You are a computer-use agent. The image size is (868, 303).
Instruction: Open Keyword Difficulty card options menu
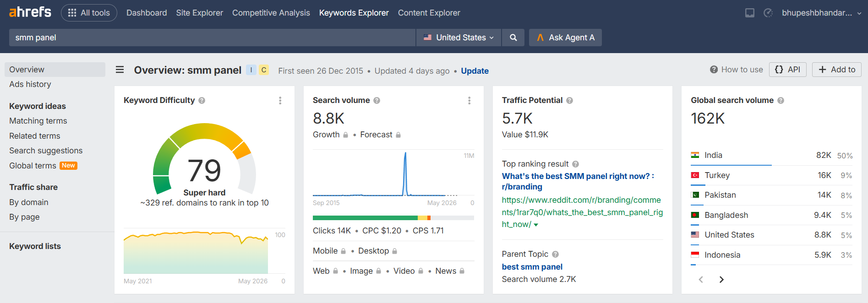tap(280, 100)
